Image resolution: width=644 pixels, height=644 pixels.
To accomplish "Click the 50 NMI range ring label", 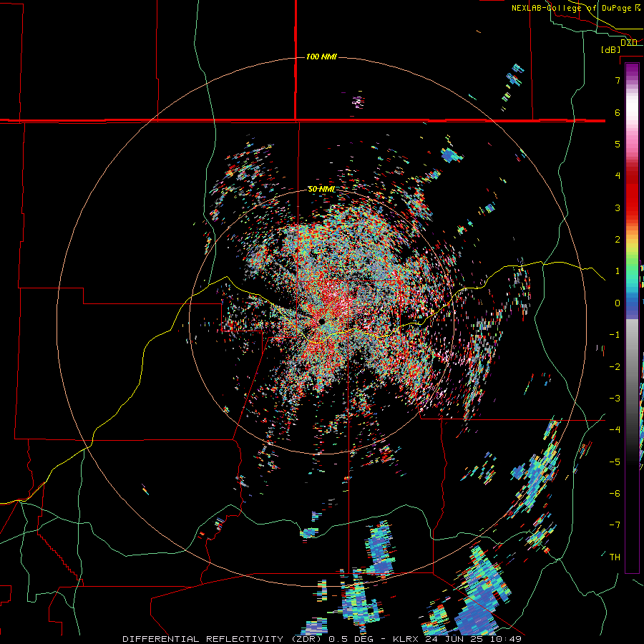I will coord(321,190).
